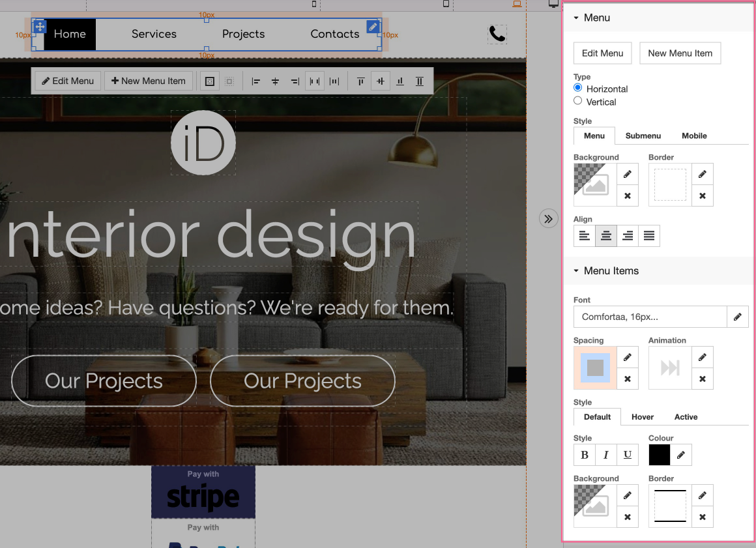Viewport: 756px width, 548px height.
Task: Open the Mobile style tab
Action: pos(694,136)
